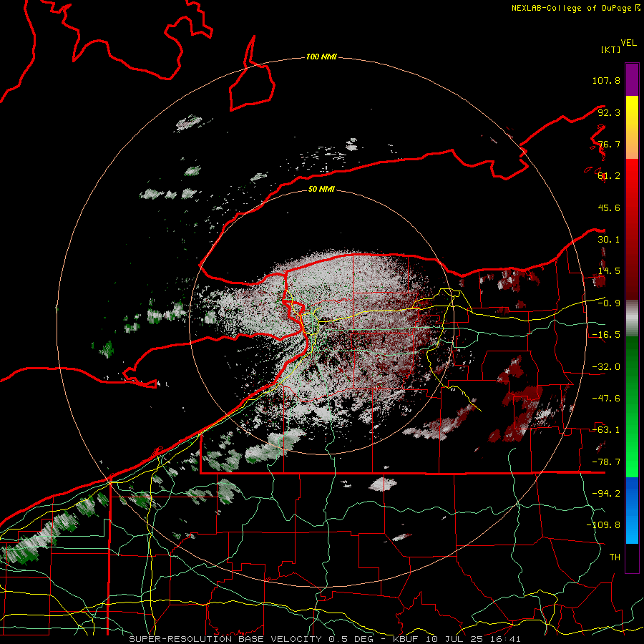Screen dimensions: 644x644
Task: Click the TH threshold legend label
Action: click(615, 557)
